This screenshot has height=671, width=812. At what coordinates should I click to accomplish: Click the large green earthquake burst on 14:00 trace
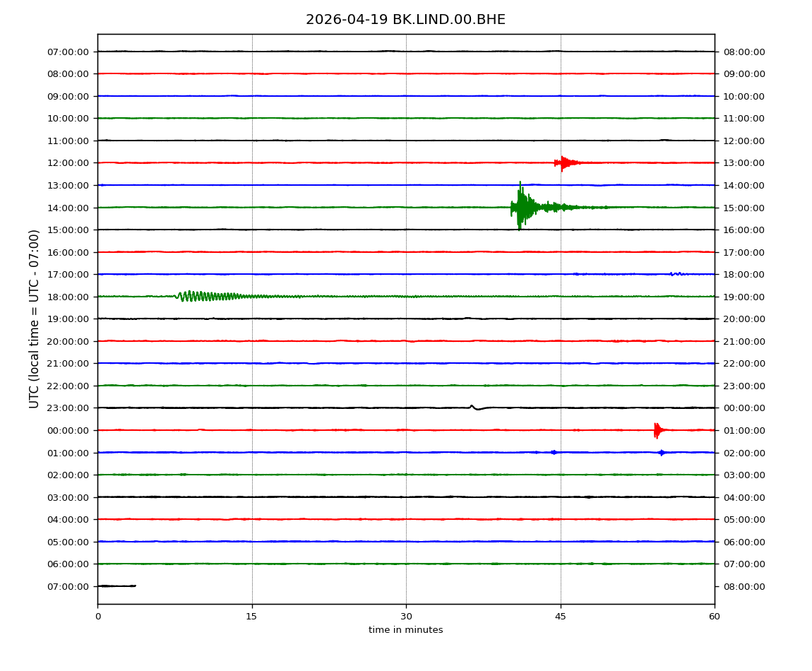point(521,207)
